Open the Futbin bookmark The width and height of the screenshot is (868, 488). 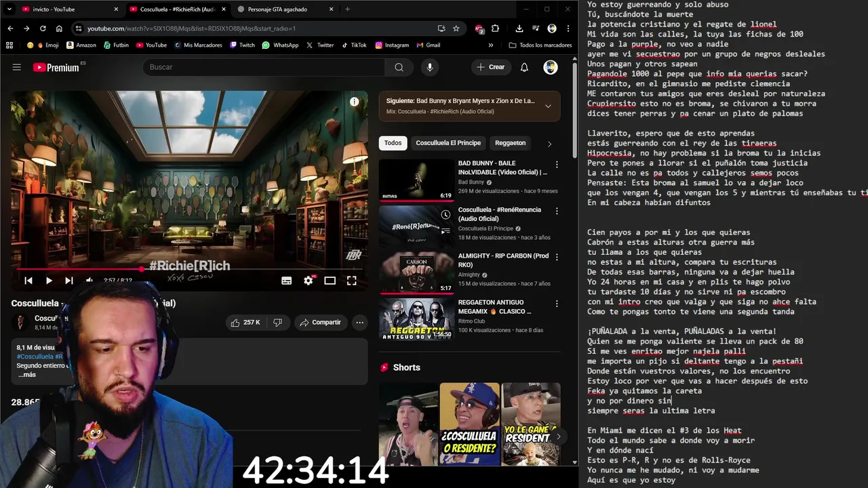[x=116, y=45]
